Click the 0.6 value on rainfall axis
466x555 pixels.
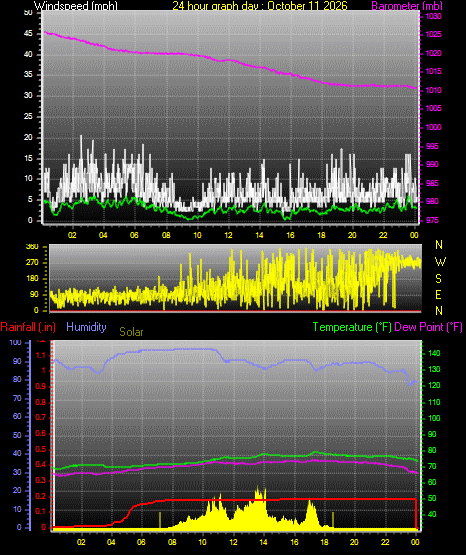[41, 434]
